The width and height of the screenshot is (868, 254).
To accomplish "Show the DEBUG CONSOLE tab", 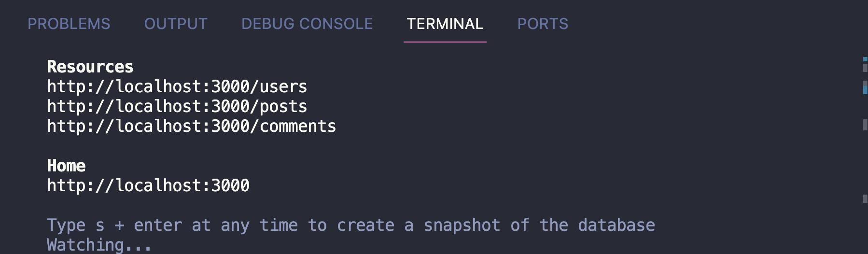I will pyautogui.click(x=307, y=24).
